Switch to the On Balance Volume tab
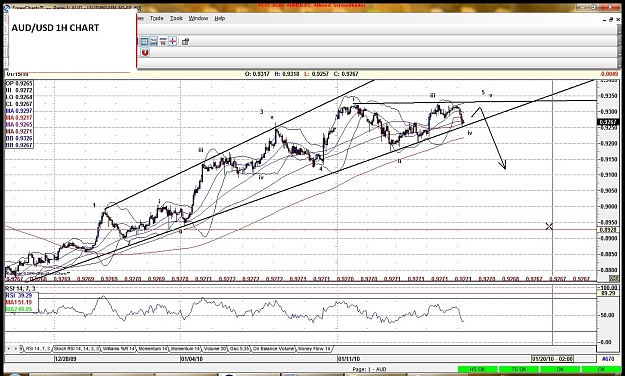 273,349
